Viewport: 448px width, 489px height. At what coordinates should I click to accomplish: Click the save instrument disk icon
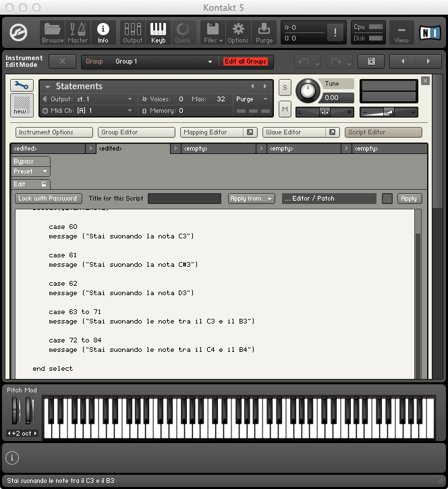tap(370, 61)
